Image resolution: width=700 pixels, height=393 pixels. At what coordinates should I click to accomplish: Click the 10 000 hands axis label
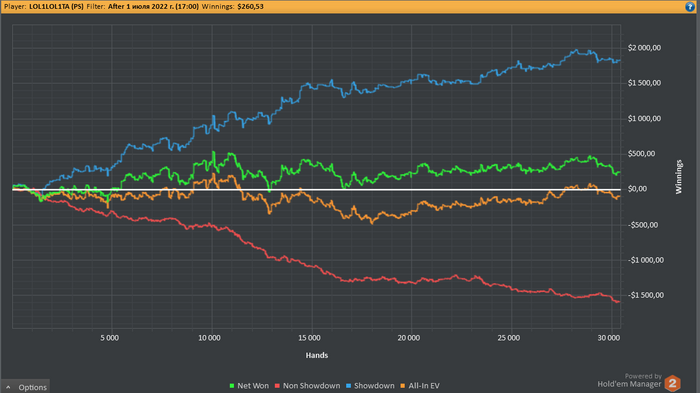(209, 338)
